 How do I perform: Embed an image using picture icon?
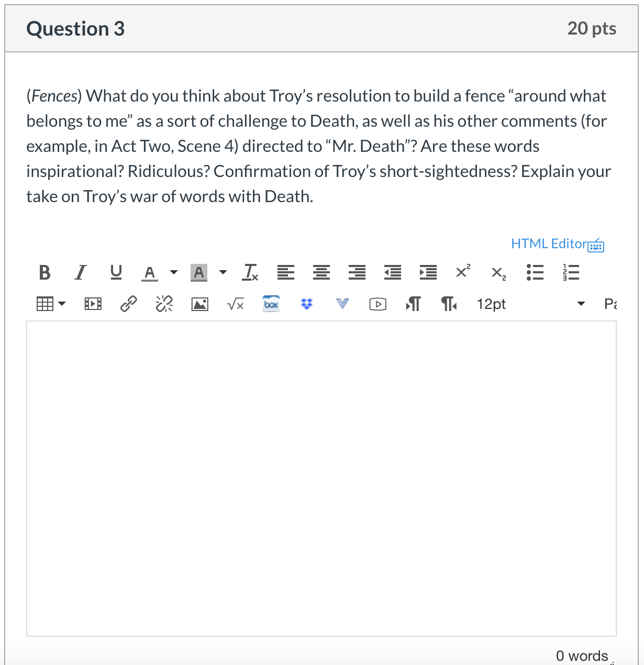pos(199,304)
